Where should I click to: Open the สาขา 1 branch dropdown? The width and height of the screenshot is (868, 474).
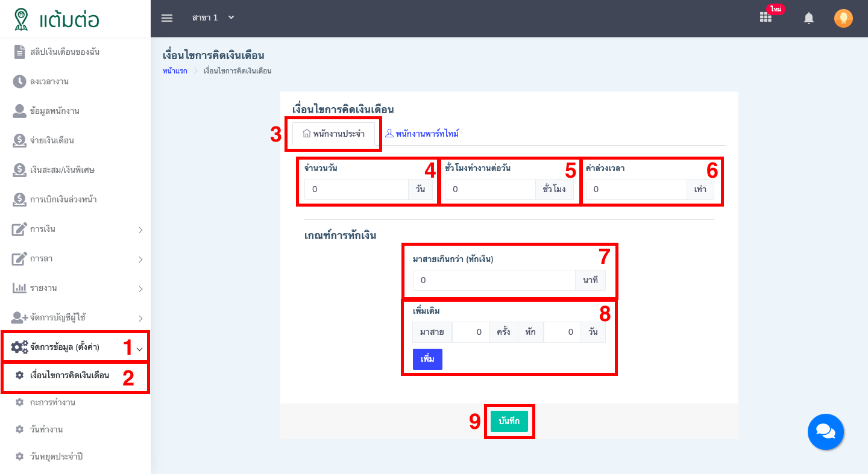pos(213,18)
